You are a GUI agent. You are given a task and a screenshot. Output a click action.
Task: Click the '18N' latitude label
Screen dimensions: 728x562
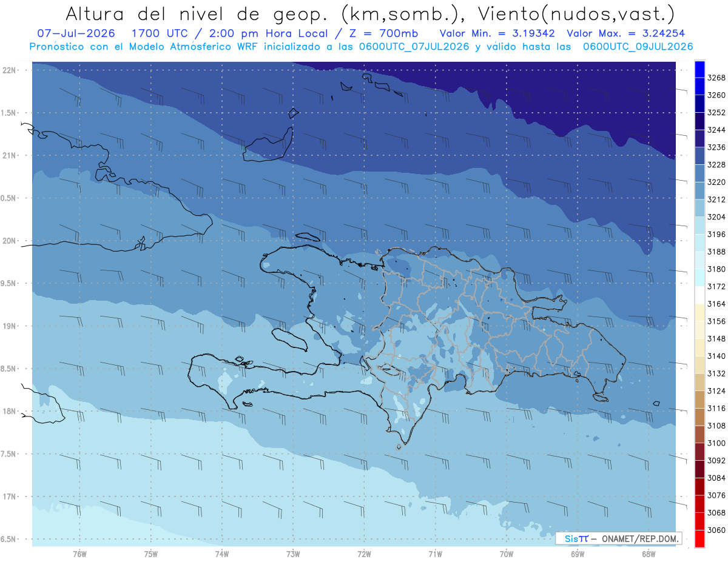[10, 411]
